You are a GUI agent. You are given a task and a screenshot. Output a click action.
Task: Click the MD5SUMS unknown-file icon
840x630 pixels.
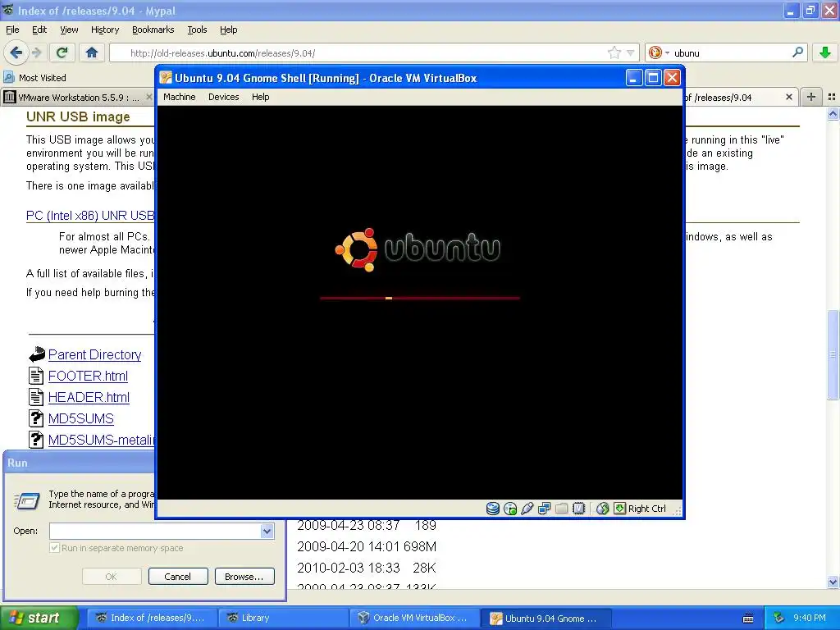coord(36,418)
